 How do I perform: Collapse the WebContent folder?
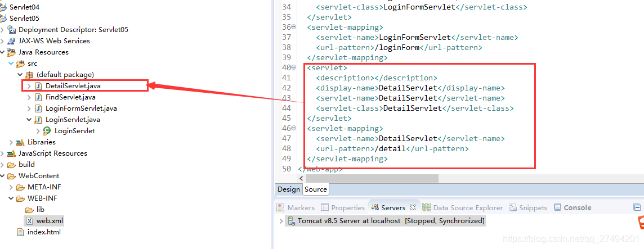click(x=2, y=175)
